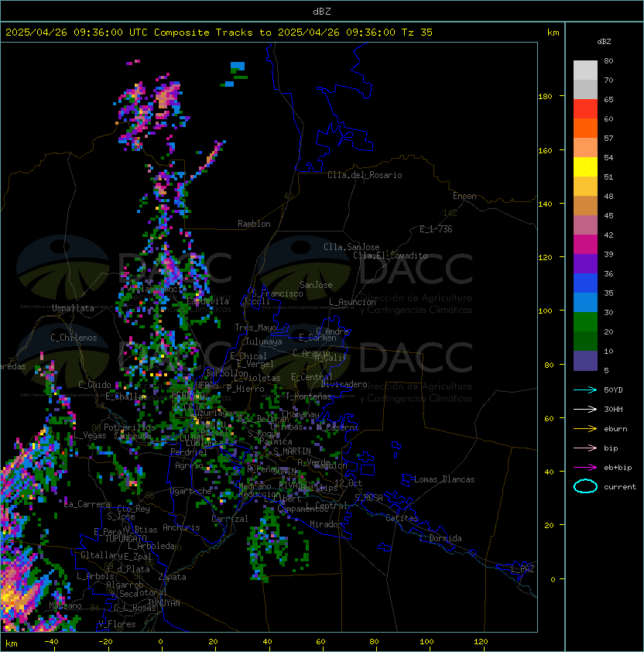Click the V_Flores place label

(x=117, y=624)
